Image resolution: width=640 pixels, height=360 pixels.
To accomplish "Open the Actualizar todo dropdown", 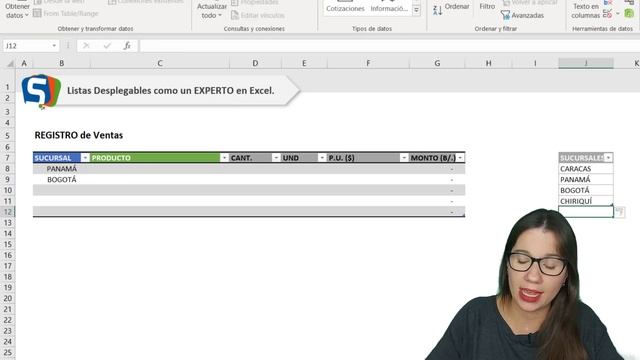I will (x=211, y=11).
